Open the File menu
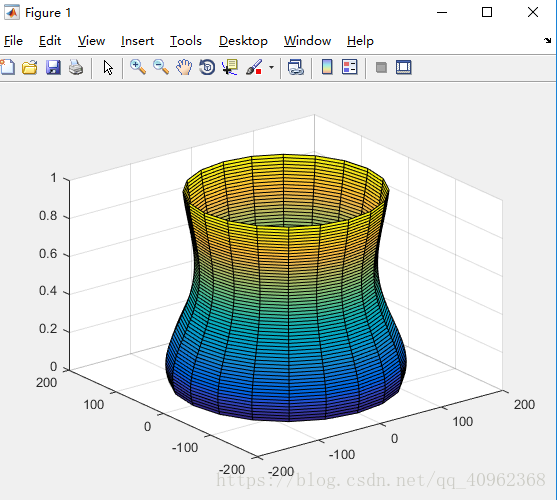Image resolution: width=557 pixels, height=500 pixels. (13, 41)
